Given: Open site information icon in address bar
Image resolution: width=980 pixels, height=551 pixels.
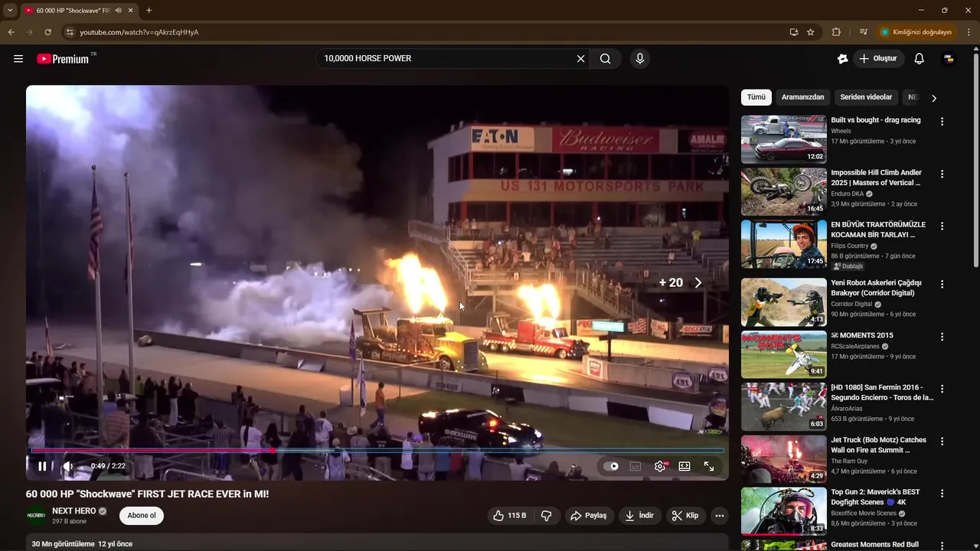Looking at the screenshot, I should click(69, 32).
